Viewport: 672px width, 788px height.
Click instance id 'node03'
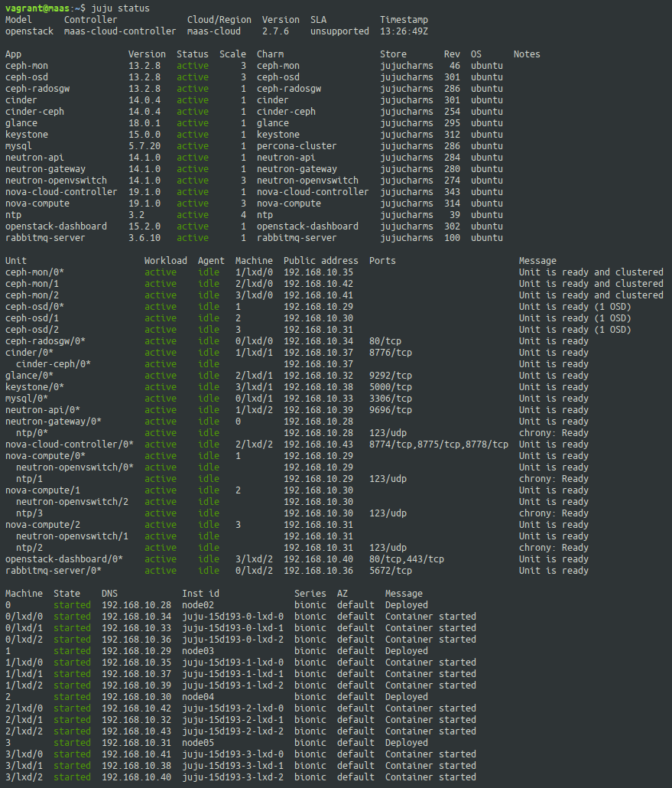click(198, 651)
